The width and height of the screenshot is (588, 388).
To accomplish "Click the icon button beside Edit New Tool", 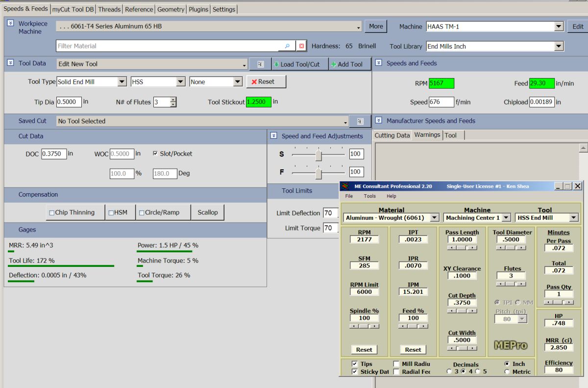I will [x=261, y=64].
